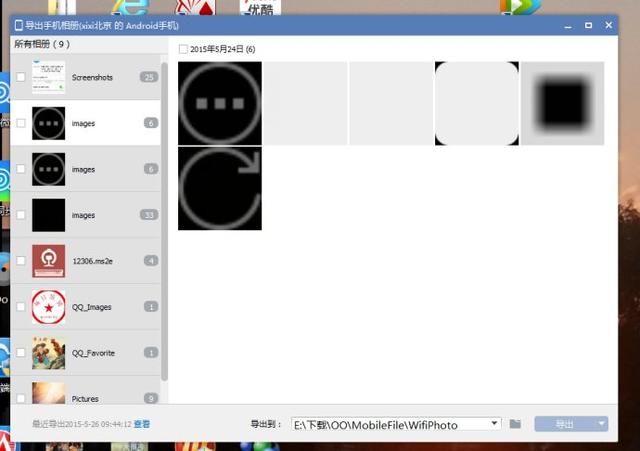
Task: Click the 12306.ms2e album red icon
Action: coord(48,261)
